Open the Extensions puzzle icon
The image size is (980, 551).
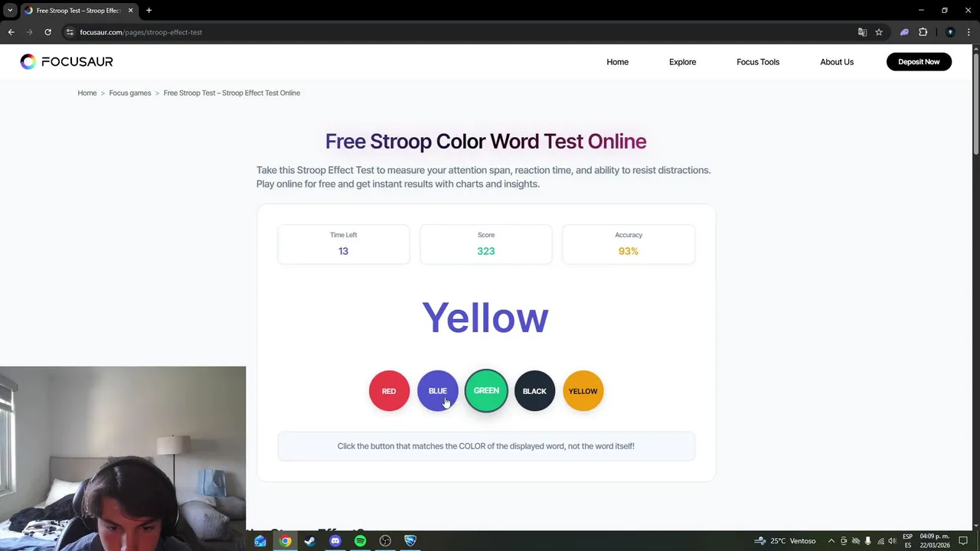pos(923,32)
